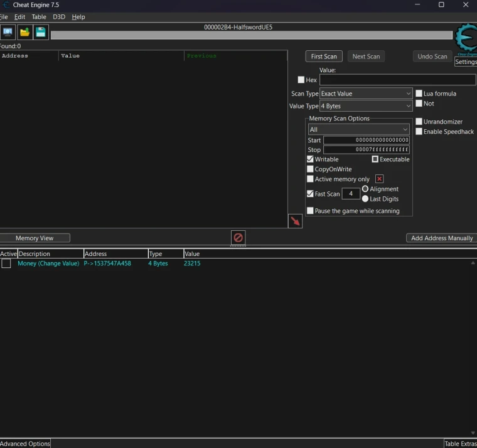Enable the Hex checkbox
The image size is (477, 448).
pos(301,80)
